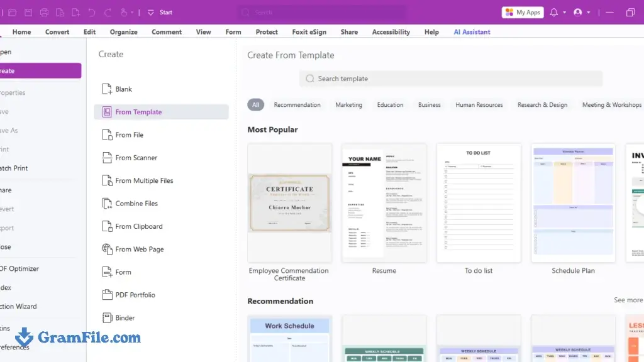Screen dimensions: 644x362
Task: Filter templates by Business category
Action: point(429,105)
